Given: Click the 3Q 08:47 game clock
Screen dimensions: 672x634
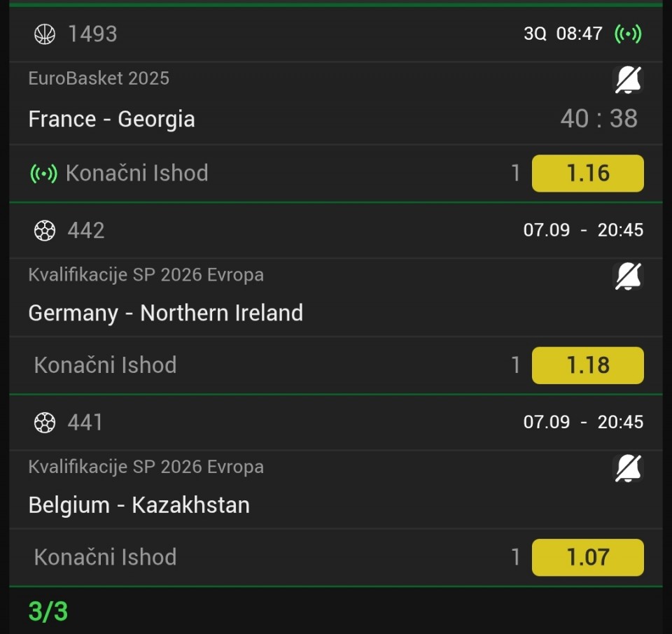Looking at the screenshot, I should tap(563, 34).
